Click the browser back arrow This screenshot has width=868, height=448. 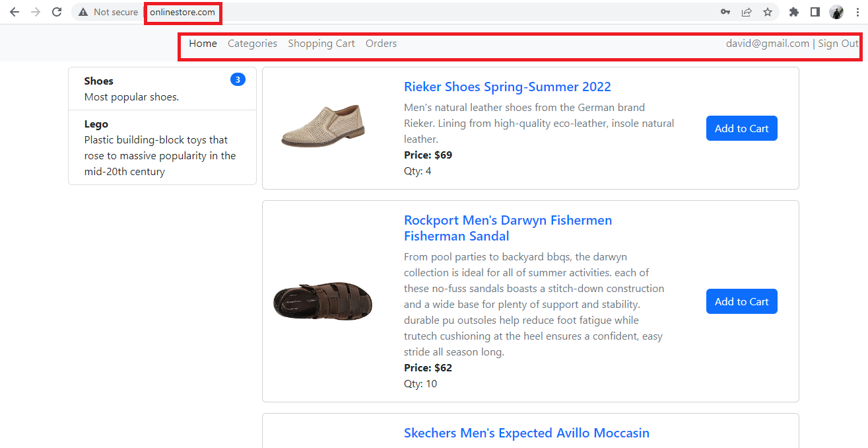click(14, 12)
